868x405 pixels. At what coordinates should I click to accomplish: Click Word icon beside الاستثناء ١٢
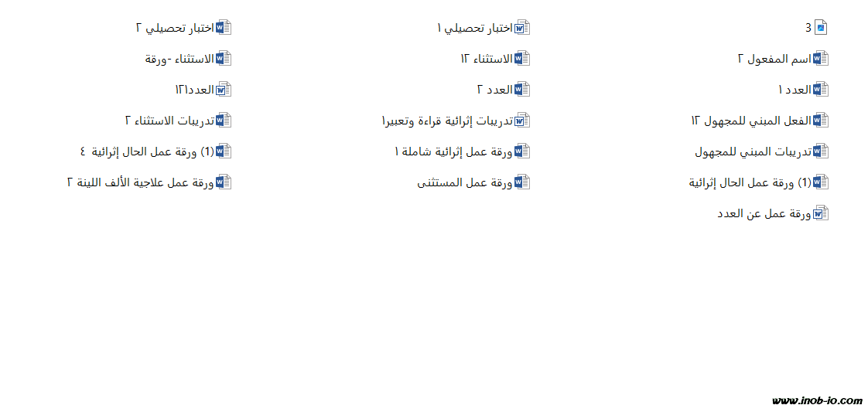(x=522, y=59)
